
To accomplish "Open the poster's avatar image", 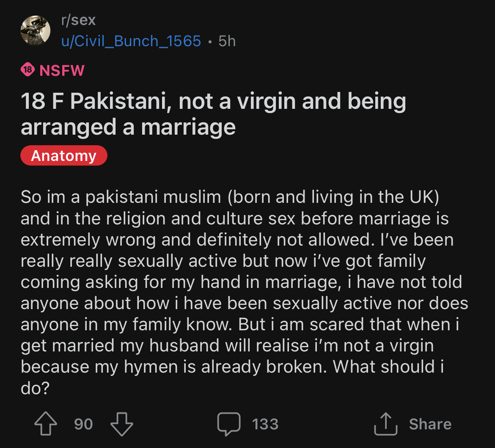I will (x=36, y=30).
